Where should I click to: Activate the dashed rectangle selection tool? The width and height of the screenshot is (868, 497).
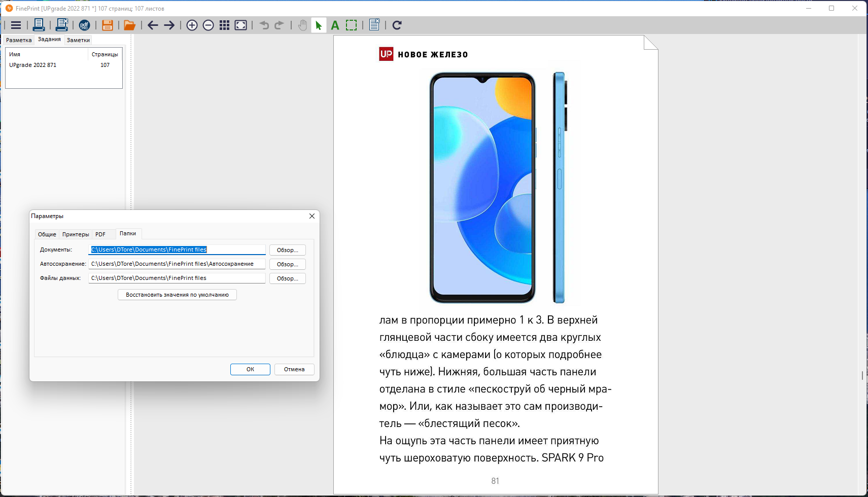point(351,25)
